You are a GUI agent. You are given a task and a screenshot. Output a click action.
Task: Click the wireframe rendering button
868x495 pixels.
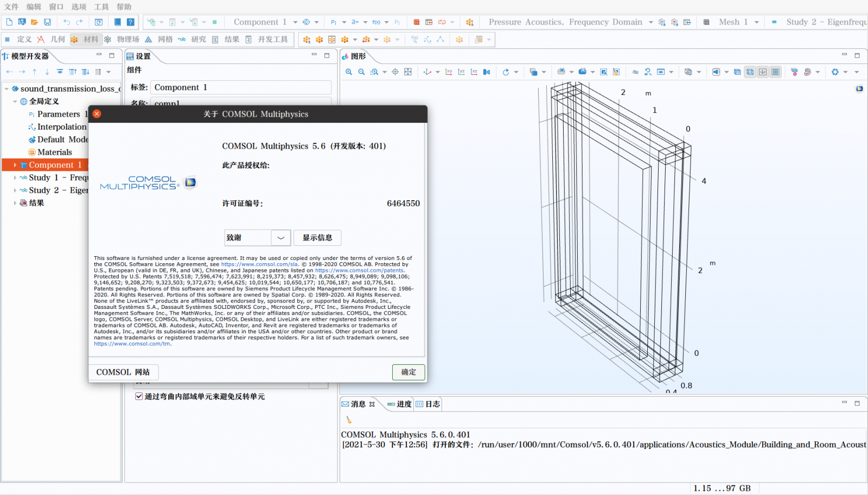(750, 72)
